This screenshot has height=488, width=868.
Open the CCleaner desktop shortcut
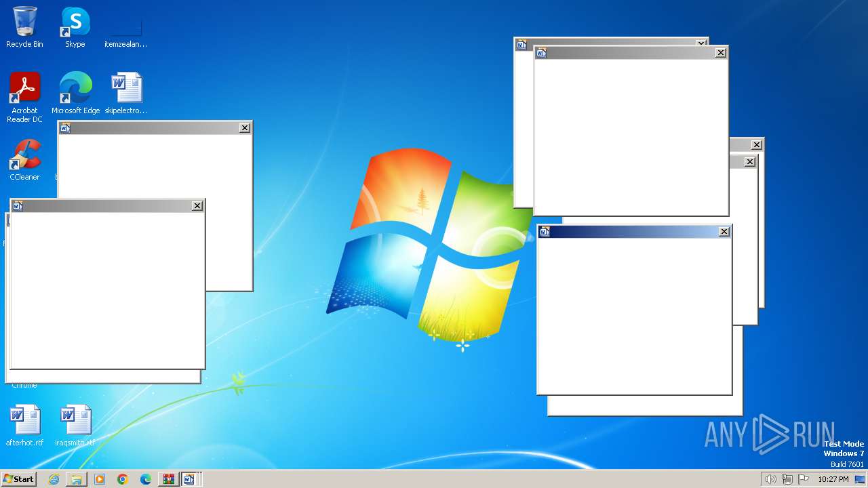point(24,160)
